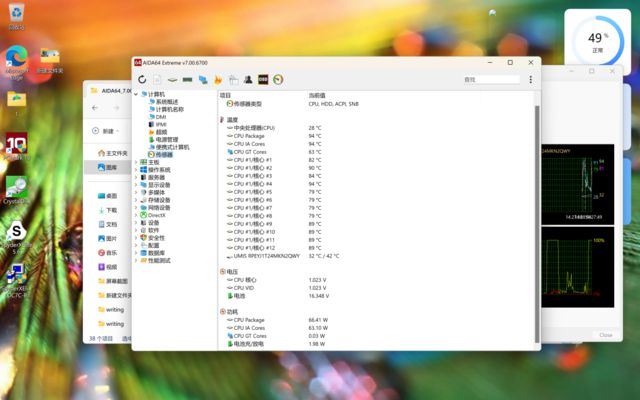Select CPU Package 66.41 W power row
This screenshot has width=640, height=400.
[x=277, y=320]
